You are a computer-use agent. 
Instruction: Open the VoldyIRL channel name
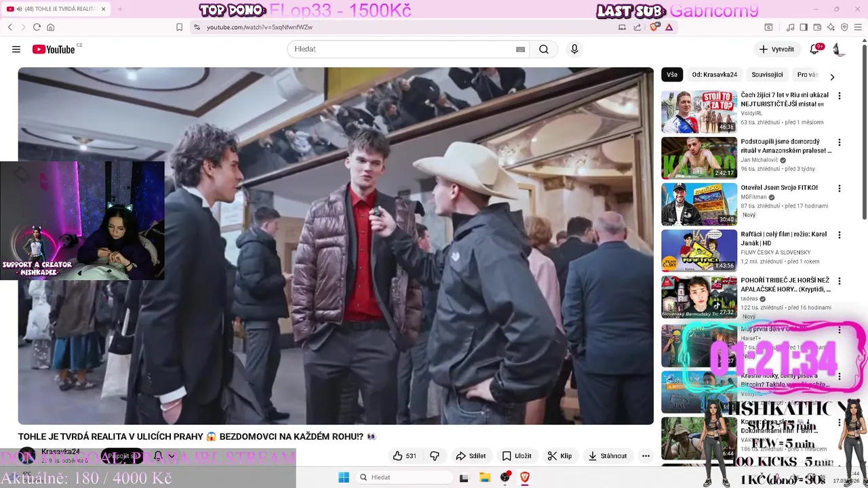[752, 113]
